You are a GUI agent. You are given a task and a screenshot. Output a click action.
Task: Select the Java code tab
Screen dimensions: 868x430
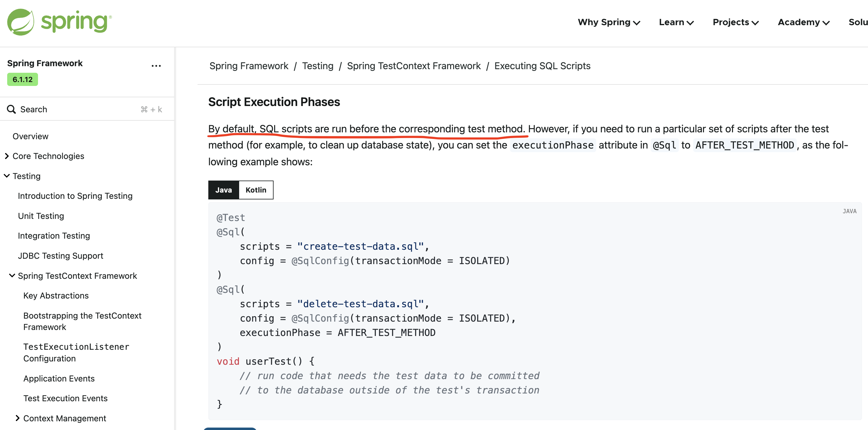pos(223,190)
